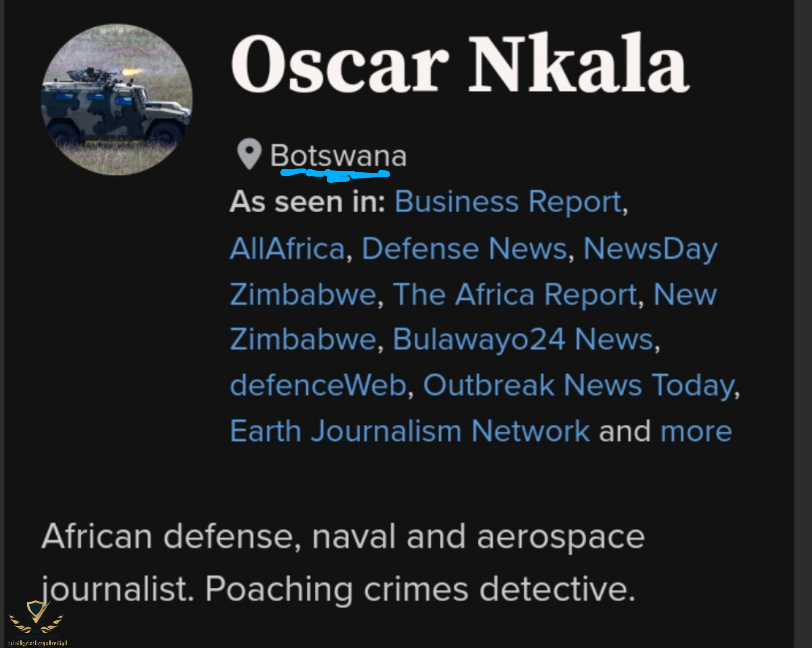
Task: Open the Earth Journalism Network link
Action: [x=410, y=431]
